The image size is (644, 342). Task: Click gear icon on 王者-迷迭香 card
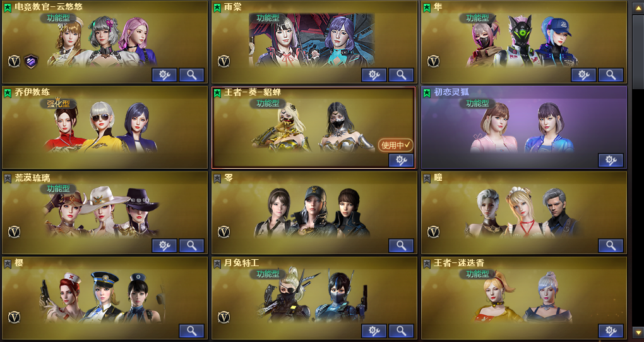pyautogui.click(x=611, y=331)
